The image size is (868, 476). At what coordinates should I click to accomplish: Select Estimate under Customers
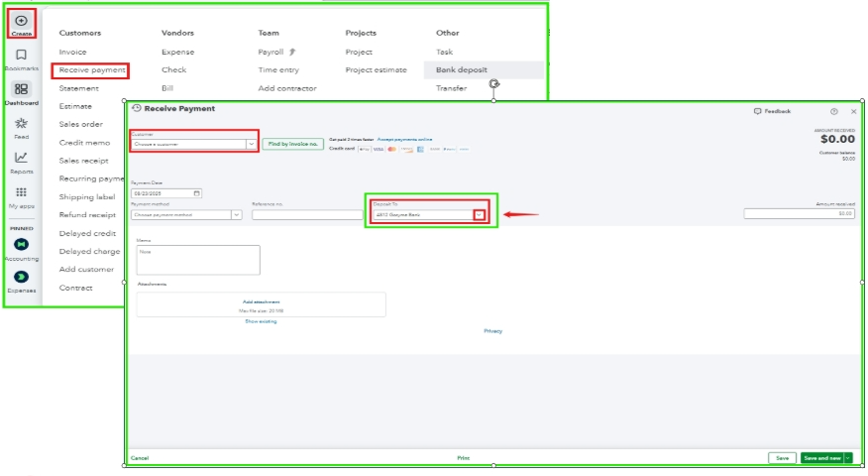(75, 106)
